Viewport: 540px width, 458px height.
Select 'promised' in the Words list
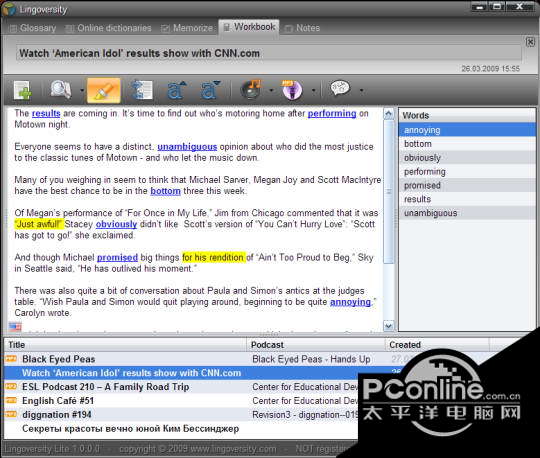coord(467,185)
